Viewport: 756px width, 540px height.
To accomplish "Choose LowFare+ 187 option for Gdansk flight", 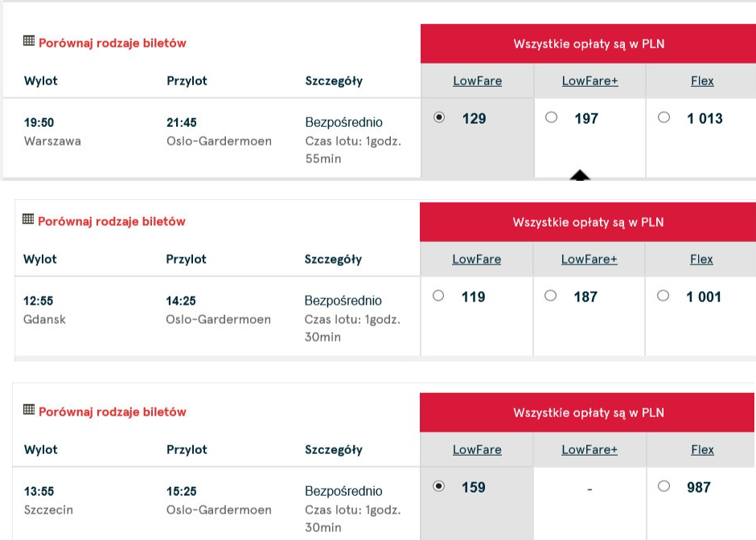I will coord(551,295).
